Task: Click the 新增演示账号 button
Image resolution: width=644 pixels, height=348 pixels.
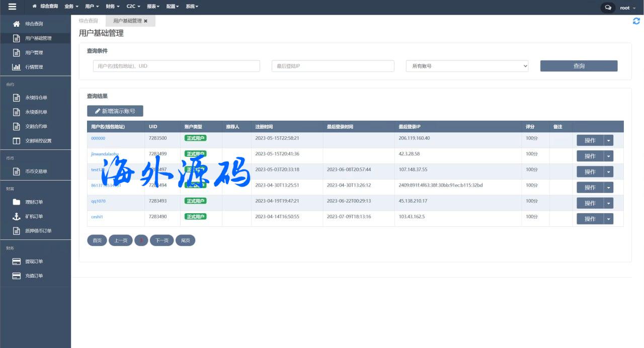Action: 115,111
